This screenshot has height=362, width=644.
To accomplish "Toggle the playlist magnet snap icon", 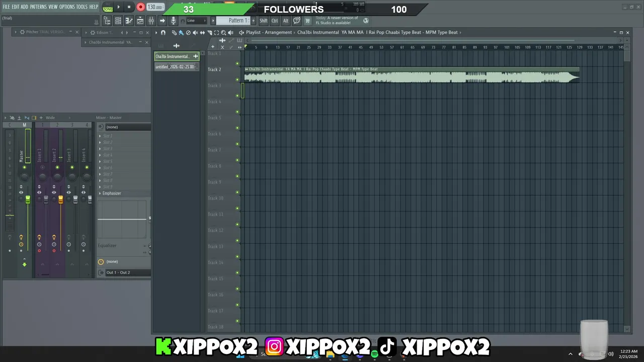I will (x=163, y=33).
